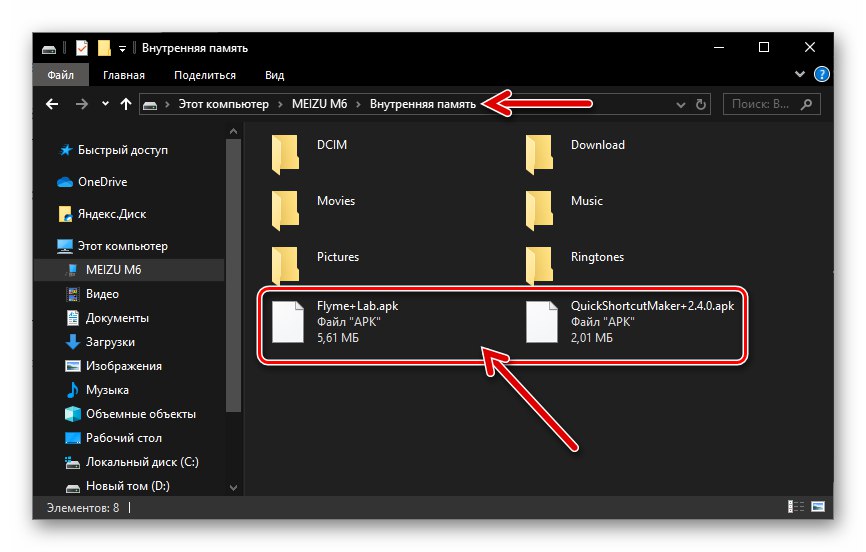Image resolution: width=866 pixels, height=552 pixels.
Task: Switch to large icons view button
Action: coord(818,507)
